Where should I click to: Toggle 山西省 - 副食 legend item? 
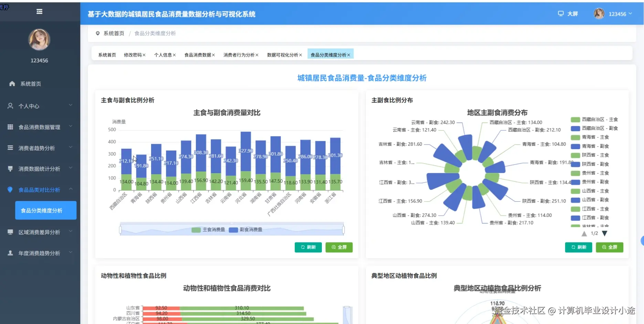tap(590, 200)
